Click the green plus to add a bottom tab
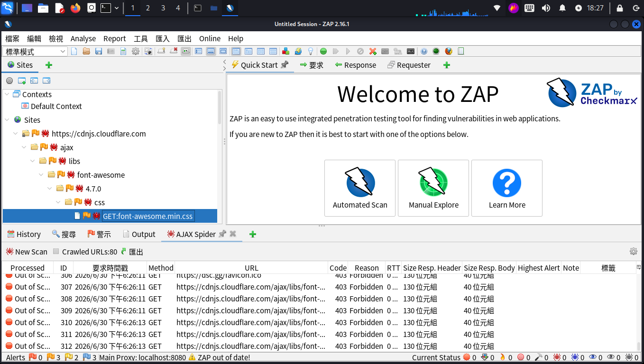 click(253, 234)
